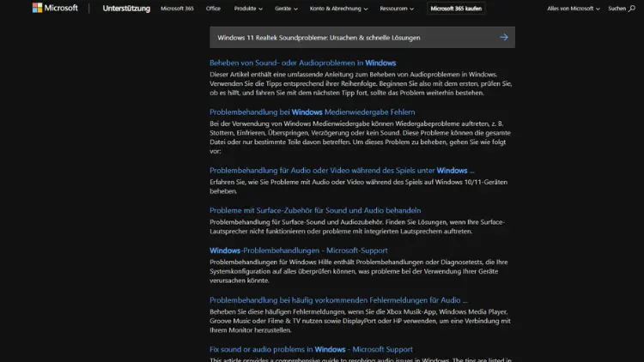This screenshot has width=644, height=362.
Task: Open Problembehandlung bei Windows Medienwiedergabe Fehlern
Action: point(313,112)
